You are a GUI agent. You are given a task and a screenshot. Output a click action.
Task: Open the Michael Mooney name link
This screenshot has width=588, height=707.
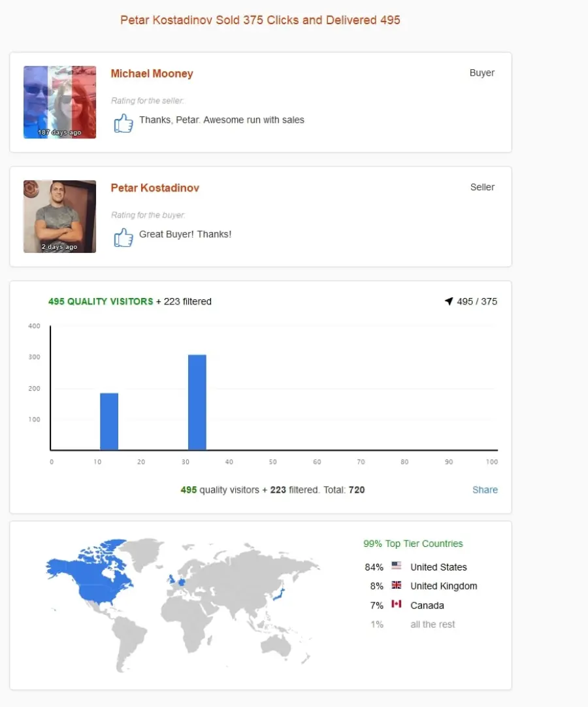pos(152,73)
